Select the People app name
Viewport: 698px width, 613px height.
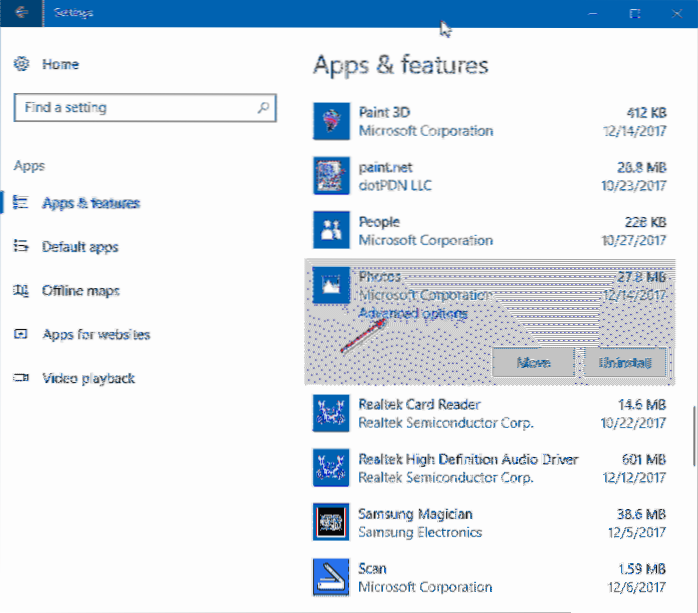379,222
